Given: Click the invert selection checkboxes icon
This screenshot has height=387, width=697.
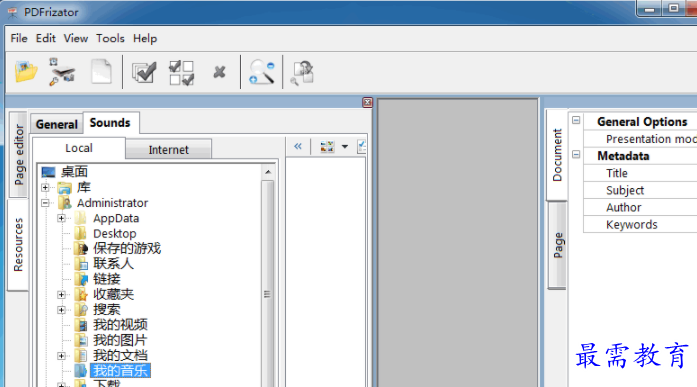Looking at the screenshot, I should click(181, 72).
